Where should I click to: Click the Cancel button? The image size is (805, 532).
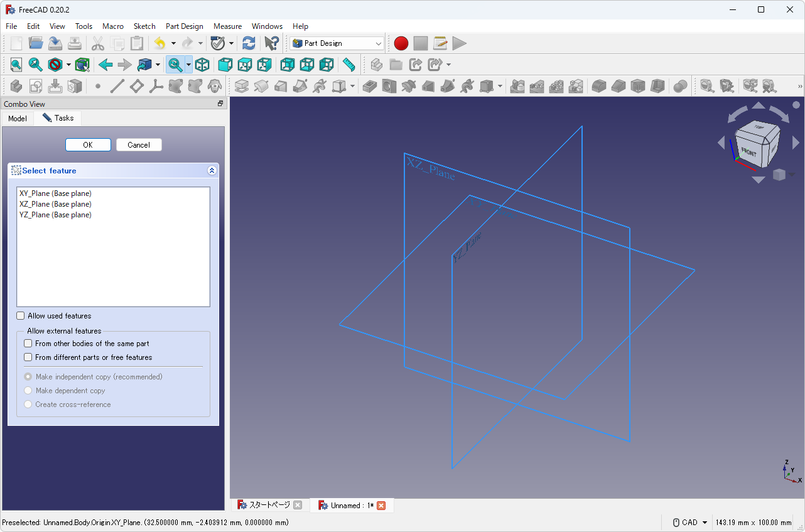(x=139, y=145)
